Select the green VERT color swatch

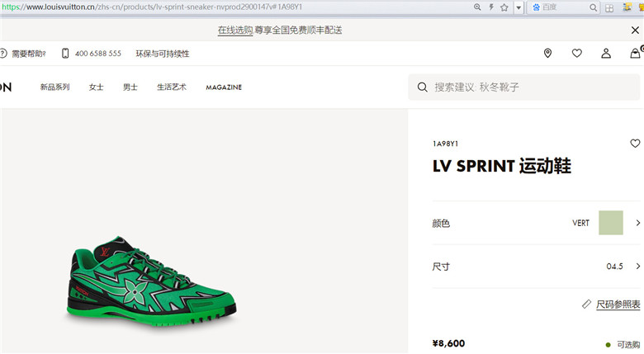[x=611, y=223]
